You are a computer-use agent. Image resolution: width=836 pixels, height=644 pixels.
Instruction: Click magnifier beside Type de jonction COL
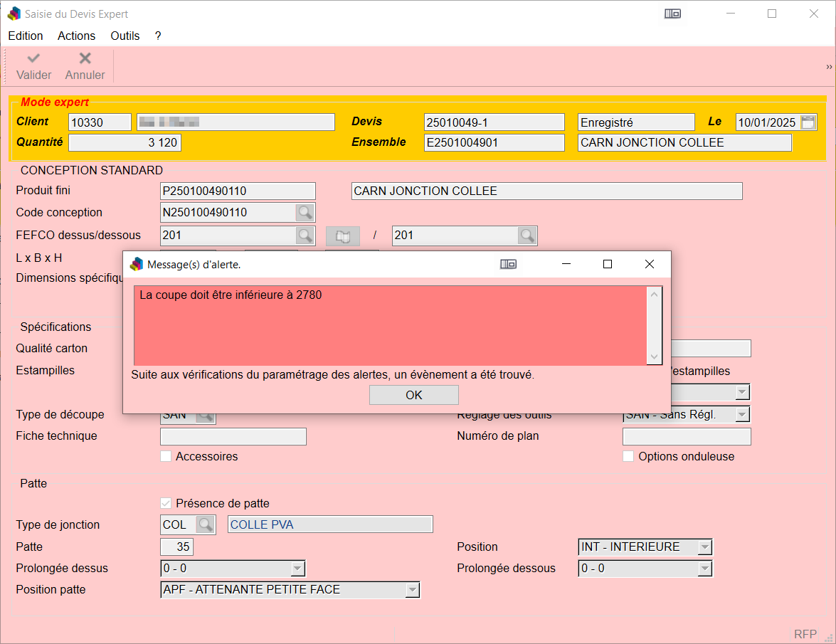click(206, 525)
